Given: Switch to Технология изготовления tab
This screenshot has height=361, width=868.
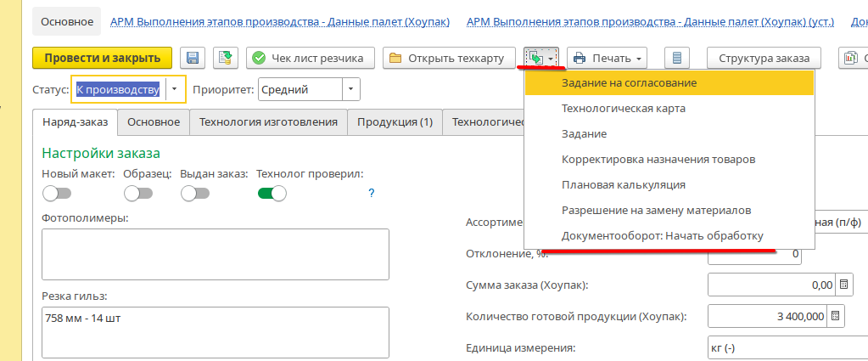Looking at the screenshot, I should [x=268, y=122].
